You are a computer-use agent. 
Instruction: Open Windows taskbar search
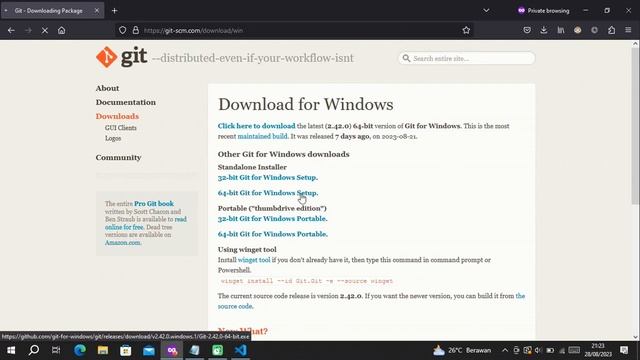coord(34,350)
